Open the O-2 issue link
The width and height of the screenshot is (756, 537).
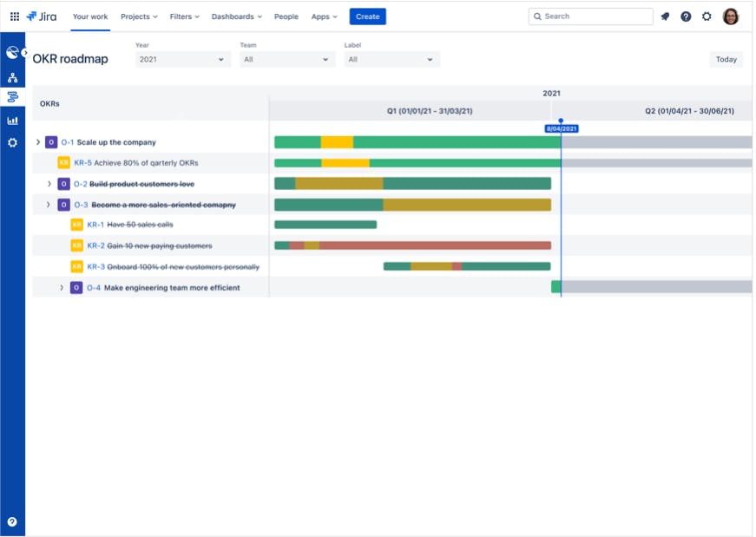pyautogui.click(x=81, y=184)
